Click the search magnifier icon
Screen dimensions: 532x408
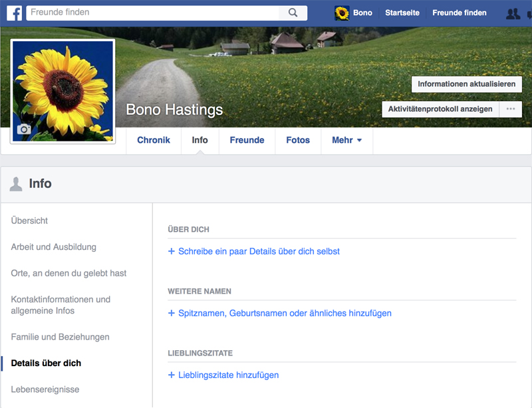coord(293,13)
